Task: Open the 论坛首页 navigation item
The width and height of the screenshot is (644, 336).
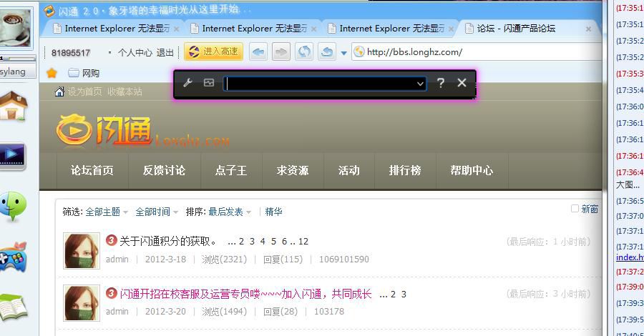Action: [x=92, y=170]
